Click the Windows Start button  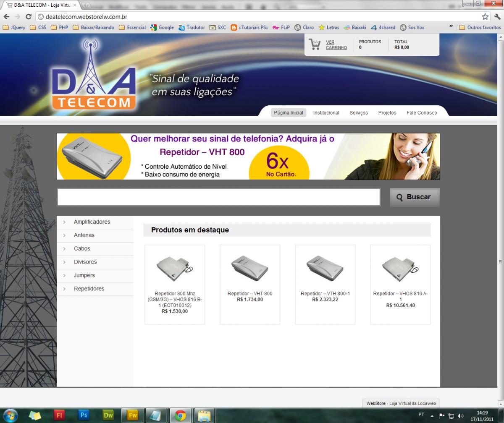(10, 415)
